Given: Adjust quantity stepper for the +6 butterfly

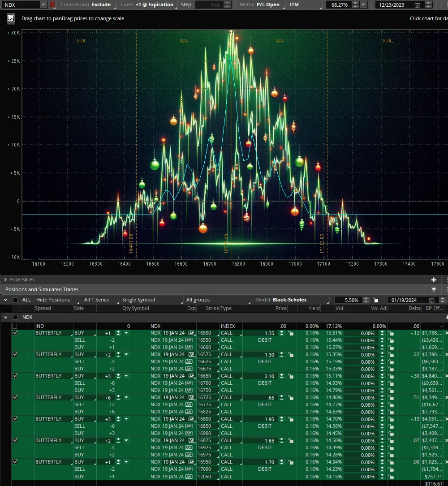Looking at the screenshot, I should 119,398.
